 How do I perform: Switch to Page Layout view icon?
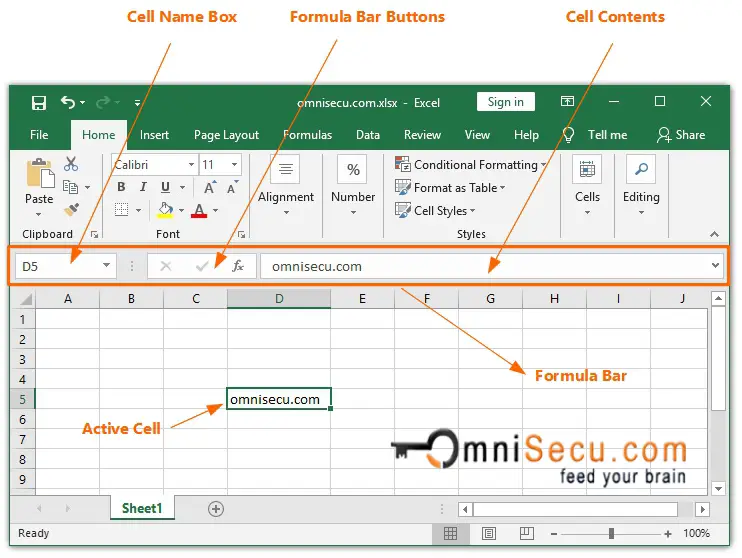[x=489, y=534]
